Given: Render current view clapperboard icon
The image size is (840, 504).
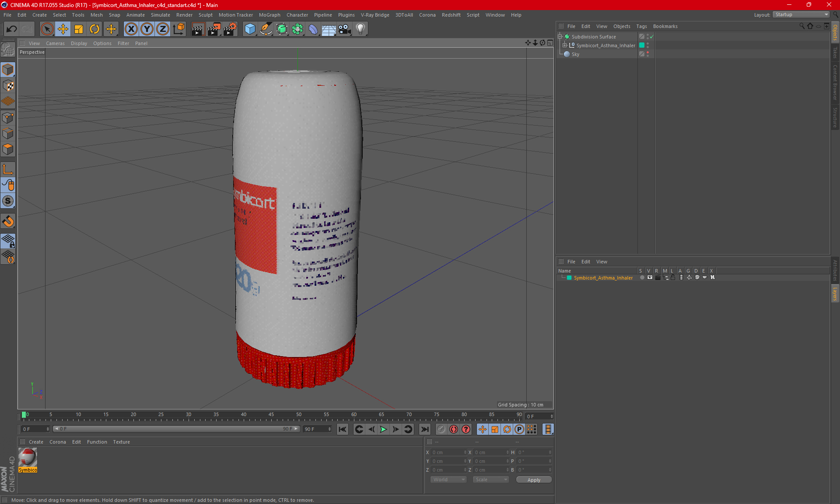Looking at the screenshot, I should (198, 29).
